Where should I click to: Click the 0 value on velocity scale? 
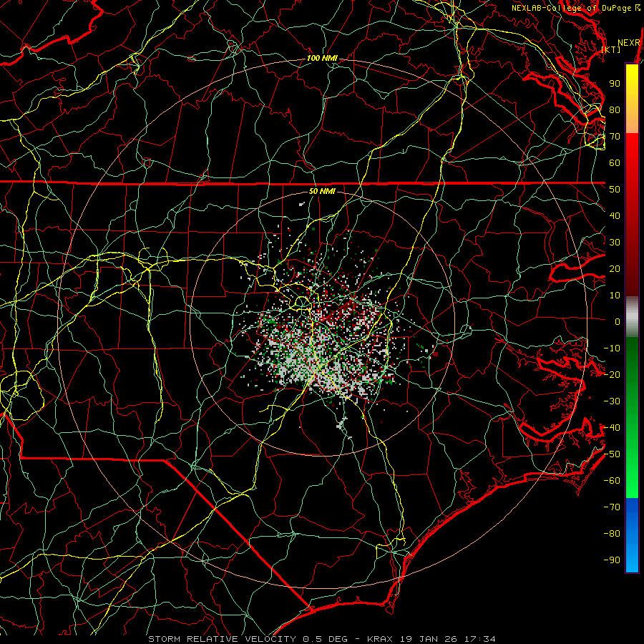coord(618,321)
